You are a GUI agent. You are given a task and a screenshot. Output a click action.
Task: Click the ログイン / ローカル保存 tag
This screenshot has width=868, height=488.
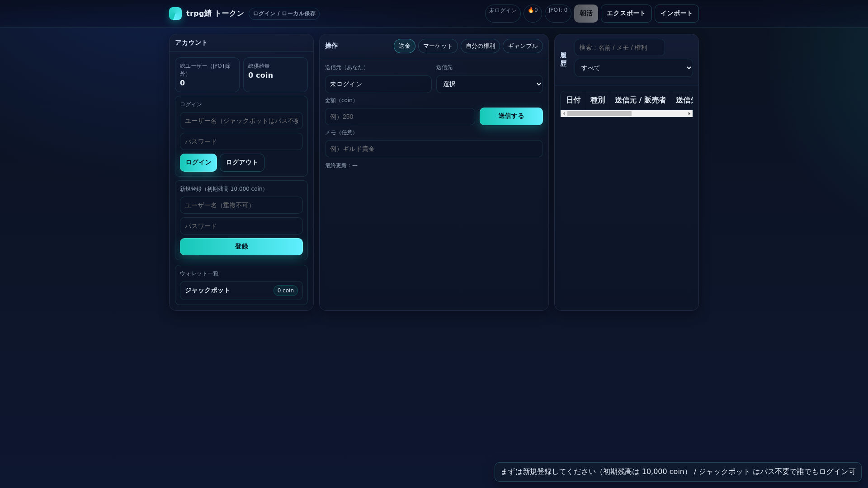[x=284, y=14]
